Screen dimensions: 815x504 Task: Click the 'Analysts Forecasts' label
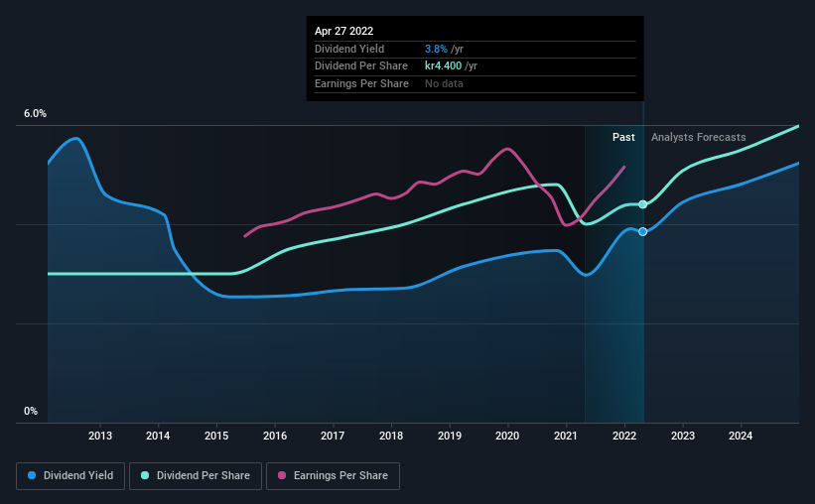698,137
